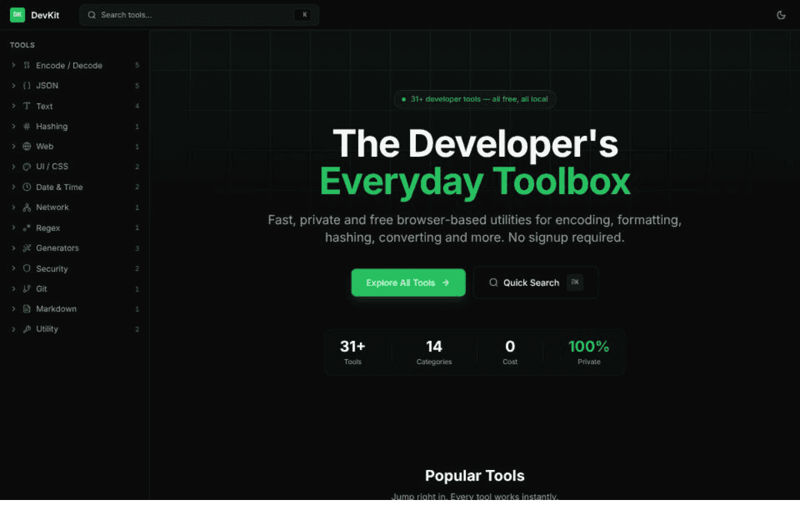Image resolution: width=800 pixels, height=532 pixels.
Task: Click the Git label in sidebar
Action: tap(41, 289)
